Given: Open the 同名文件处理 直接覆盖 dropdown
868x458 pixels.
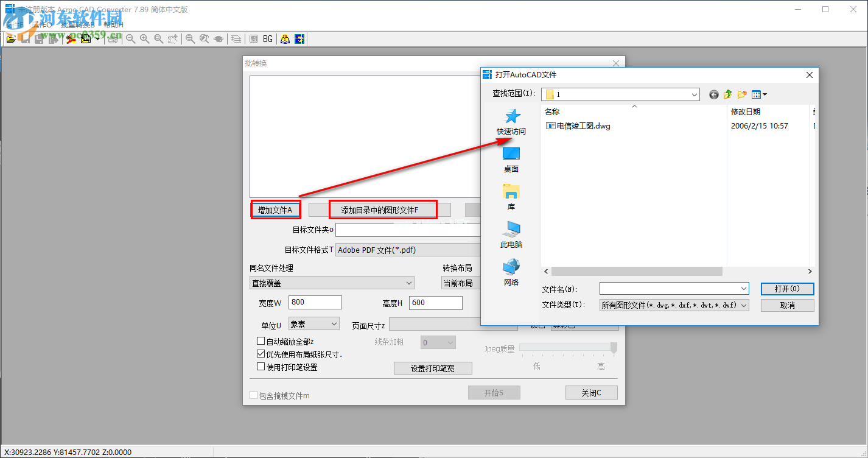Looking at the screenshot, I should pyautogui.click(x=332, y=283).
